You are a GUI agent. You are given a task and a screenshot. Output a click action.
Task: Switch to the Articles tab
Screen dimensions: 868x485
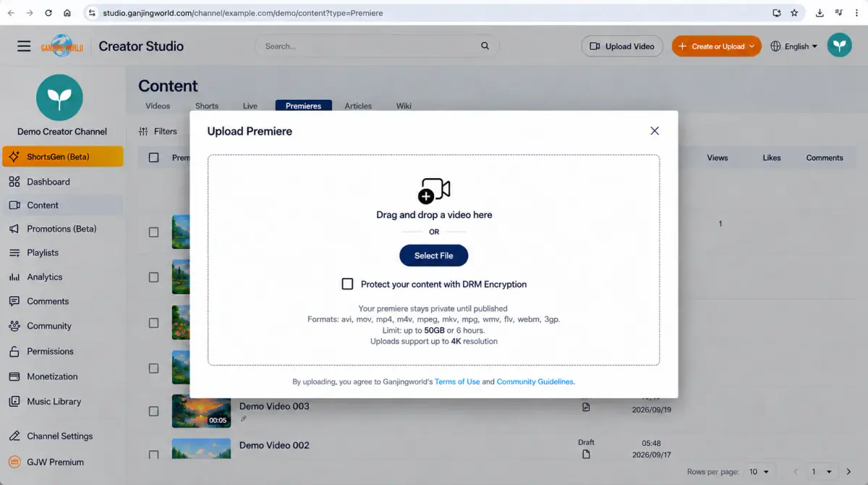(x=358, y=106)
